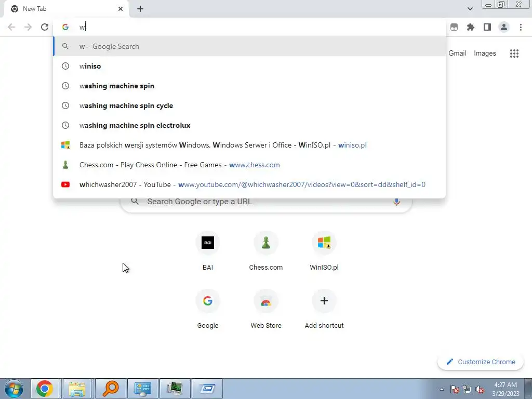Open the whichwasher2007 YouTube suggestion
The image size is (532, 399).
(x=249, y=184)
